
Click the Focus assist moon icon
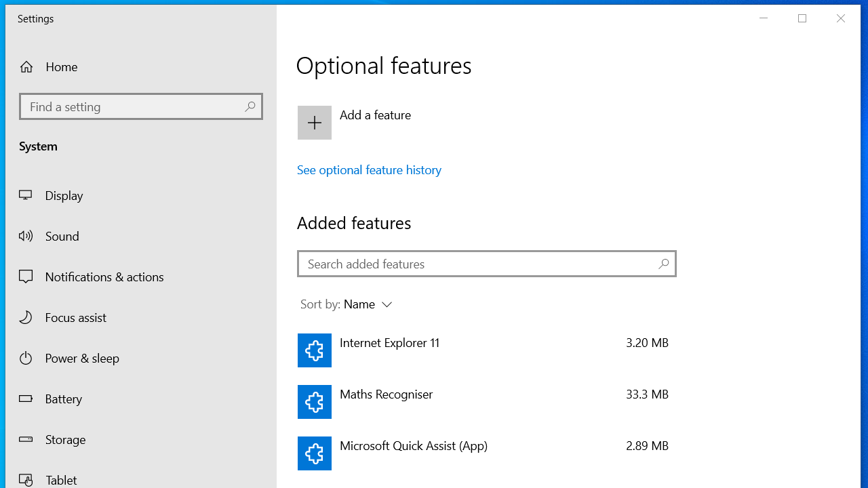pyautogui.click(x=26, y=317)
